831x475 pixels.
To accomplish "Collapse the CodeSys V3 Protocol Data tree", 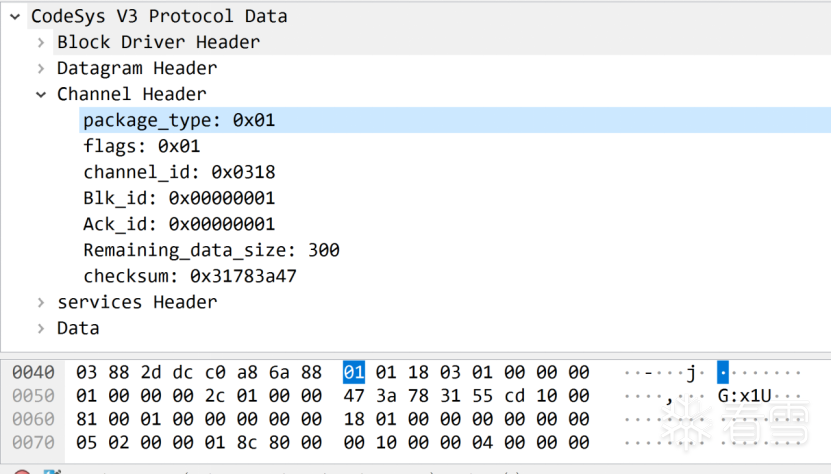I will click(x=14, y=16).
